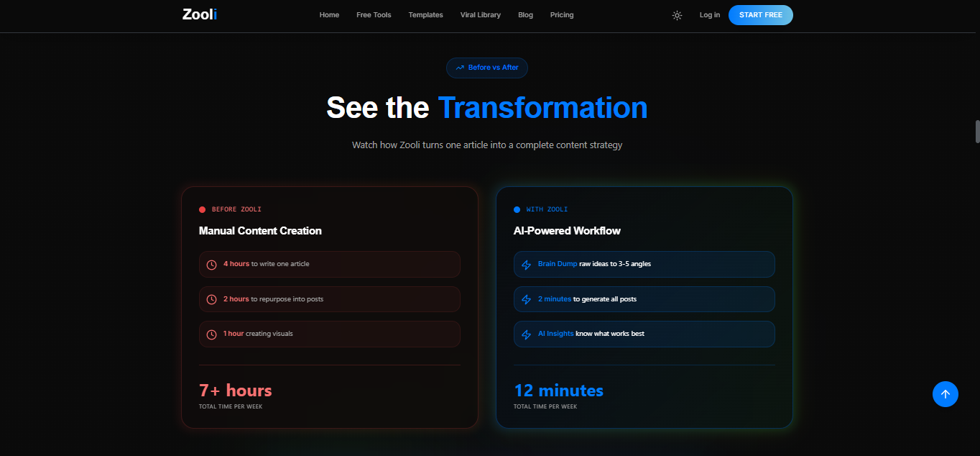Click the START FREE button
Image resolution: width=980 pixels, height=456 pixels.
coord(761,15)
